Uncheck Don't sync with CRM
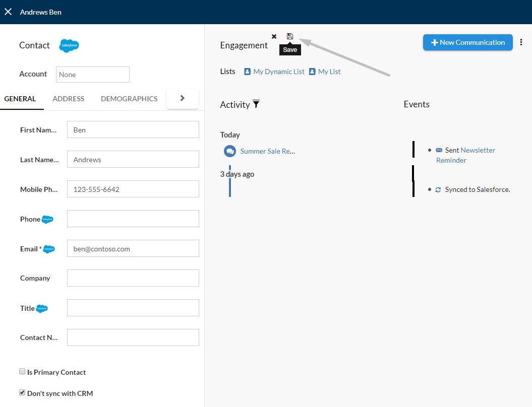The width and height of the screenshot is (532, 407). coord(22,392)
